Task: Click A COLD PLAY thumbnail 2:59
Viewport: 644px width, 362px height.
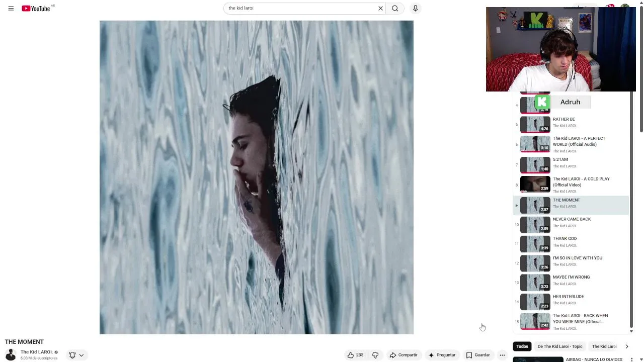Action: click(535, 184)
